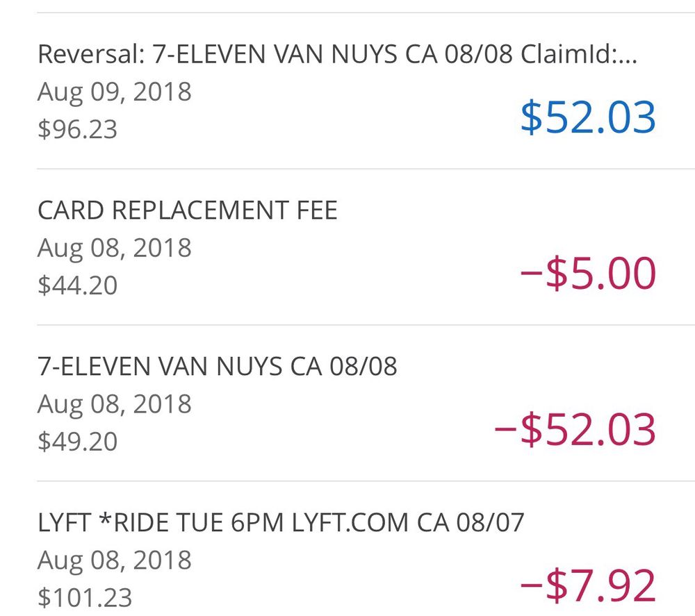This screenshot has width=695, height=616.
Task: Select the $101.23 running balance
Action: (x=84, y=598)
